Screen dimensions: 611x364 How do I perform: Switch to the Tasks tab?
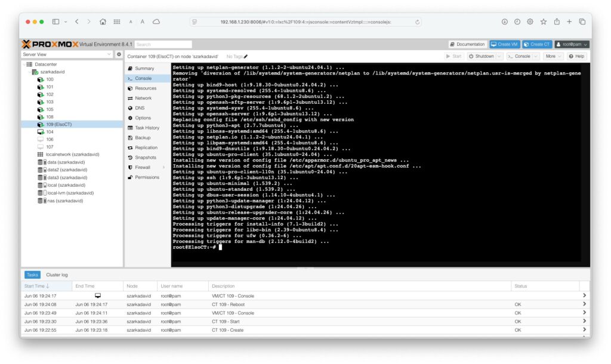tap(32, 274)
